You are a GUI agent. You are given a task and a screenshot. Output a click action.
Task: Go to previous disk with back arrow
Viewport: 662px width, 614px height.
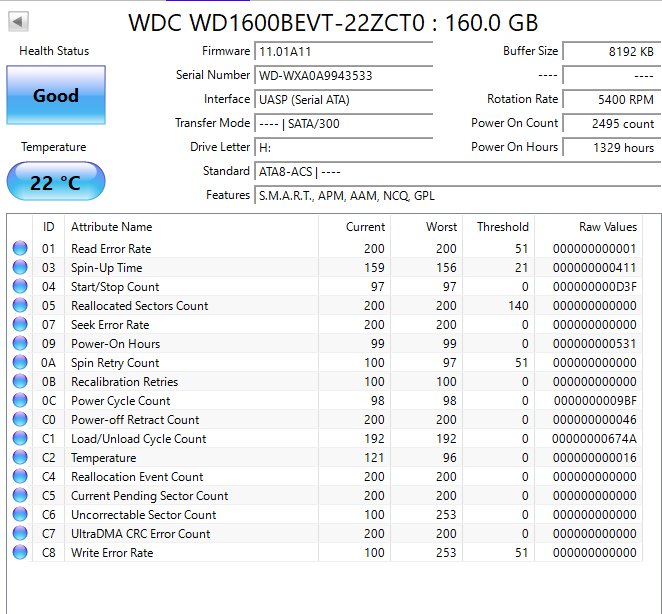18,21
